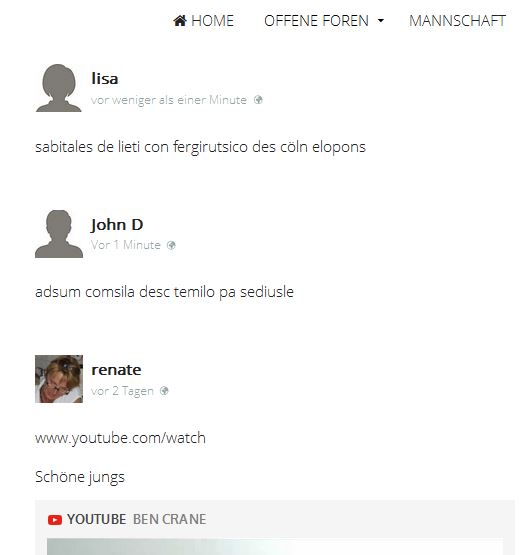This screenshot has width=527, height=555.
Task: Open the HOME menu item
Action: click(x=204, y=21)
